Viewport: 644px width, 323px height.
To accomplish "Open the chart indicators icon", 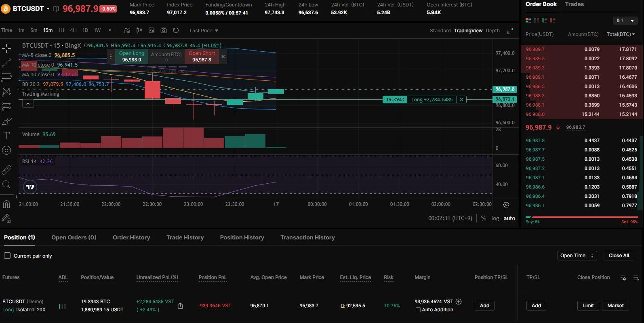I will point(127,30).
